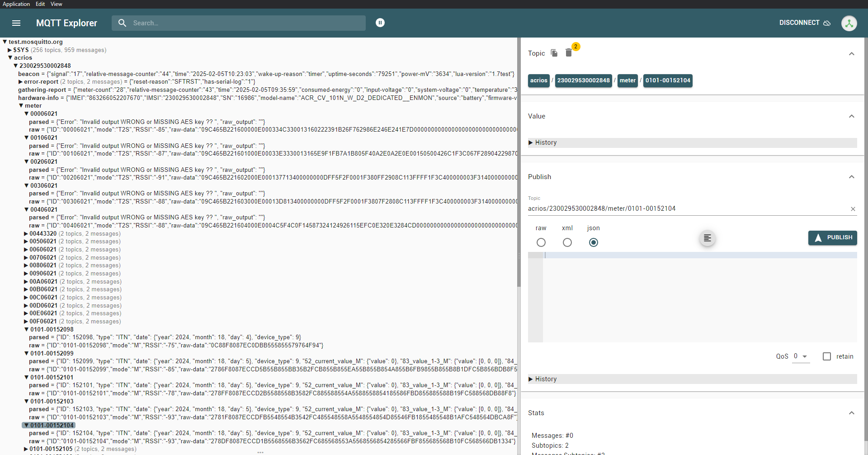Click the PUBLISH button

click(832, 237)
